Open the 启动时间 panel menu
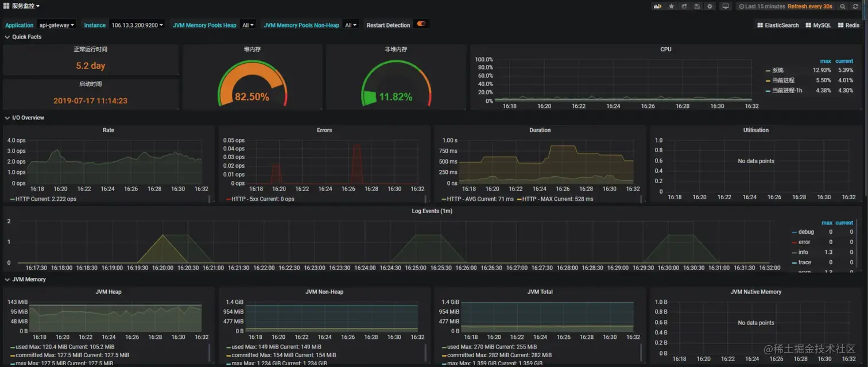 tap(91, 84)
